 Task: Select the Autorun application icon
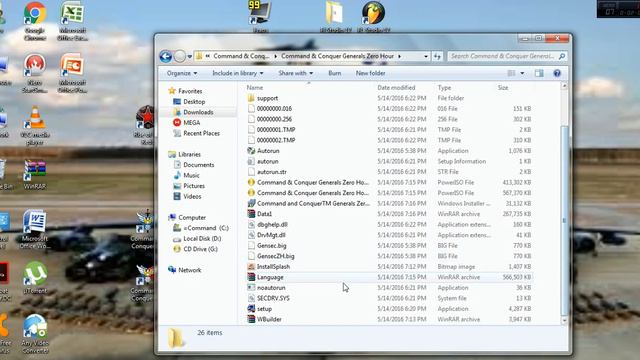click(251, 151)
